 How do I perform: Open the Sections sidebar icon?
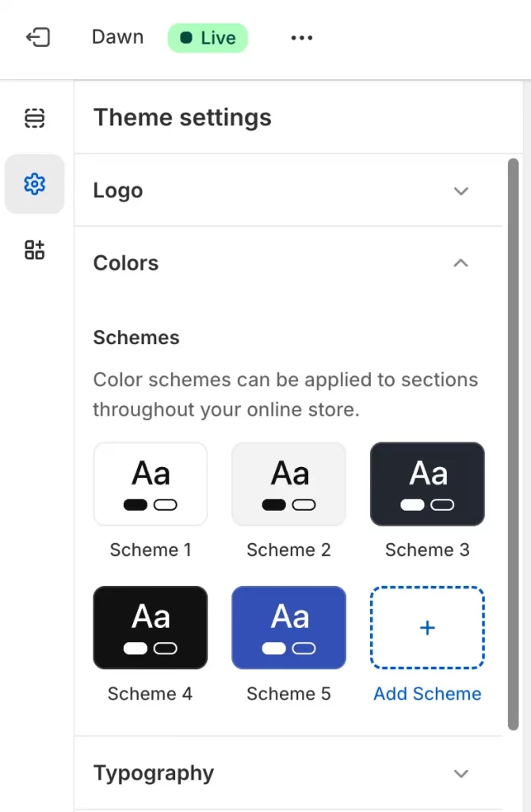pos(35,118)
